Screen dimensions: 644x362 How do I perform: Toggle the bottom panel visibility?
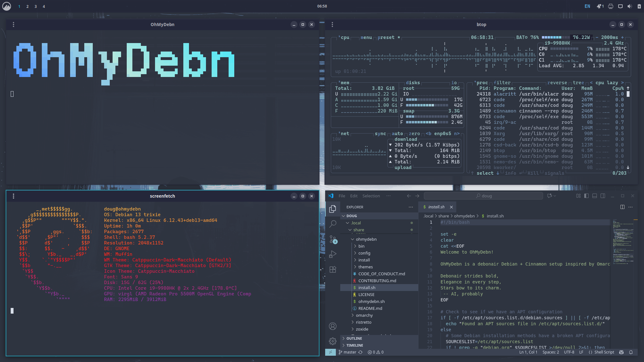(595, 196)
